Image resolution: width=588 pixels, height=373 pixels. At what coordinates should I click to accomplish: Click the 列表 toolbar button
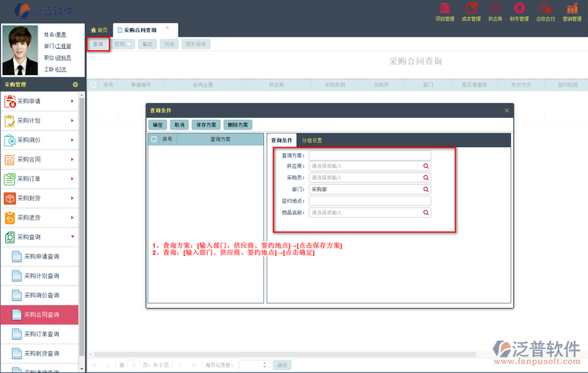169,44
